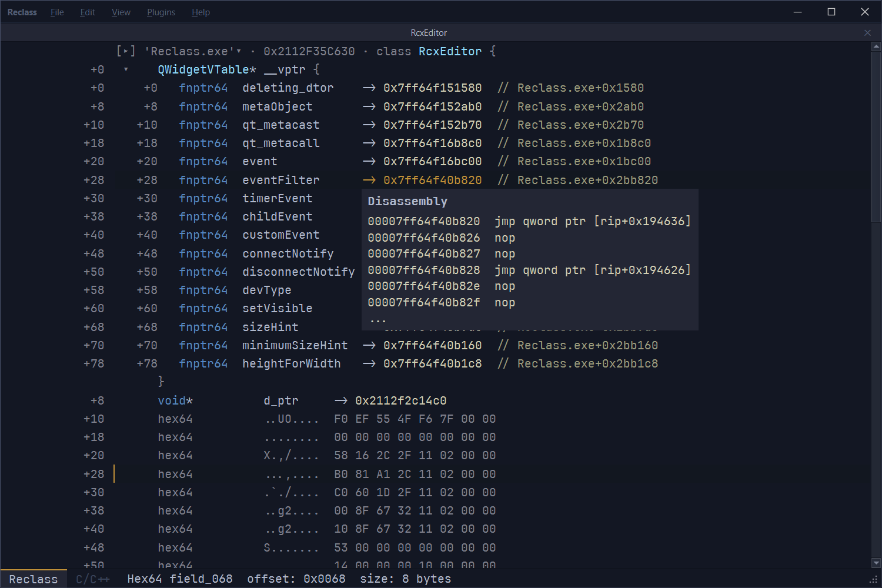Select the devType entry
The image size is (882, 588).
tap(266, 290)
